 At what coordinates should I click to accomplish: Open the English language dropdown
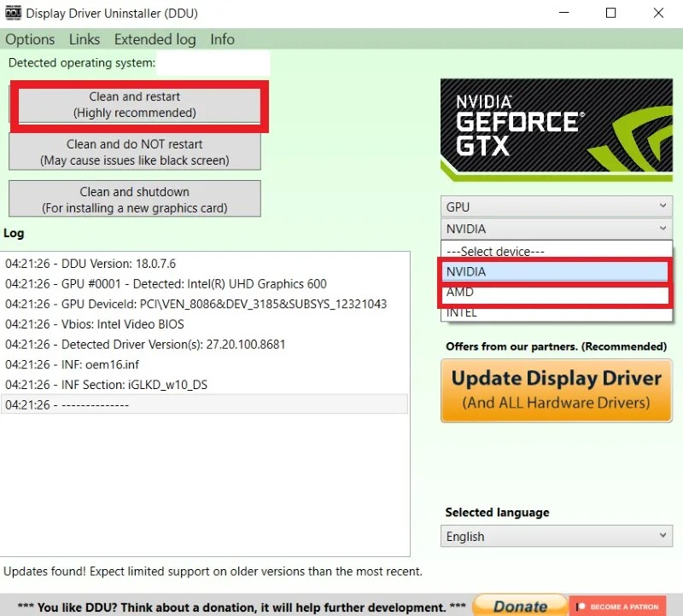point(557,537)
